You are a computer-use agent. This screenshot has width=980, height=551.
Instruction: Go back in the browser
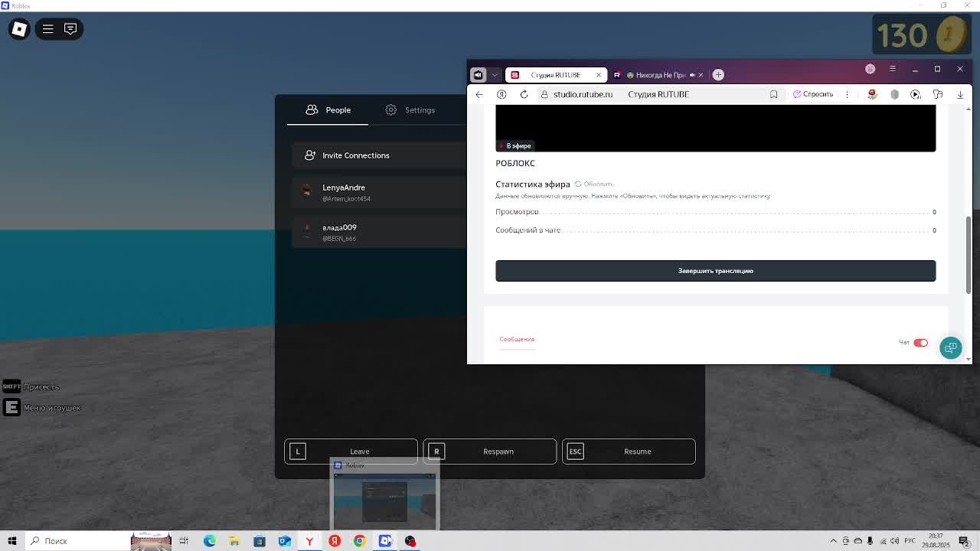click(479, 94)
